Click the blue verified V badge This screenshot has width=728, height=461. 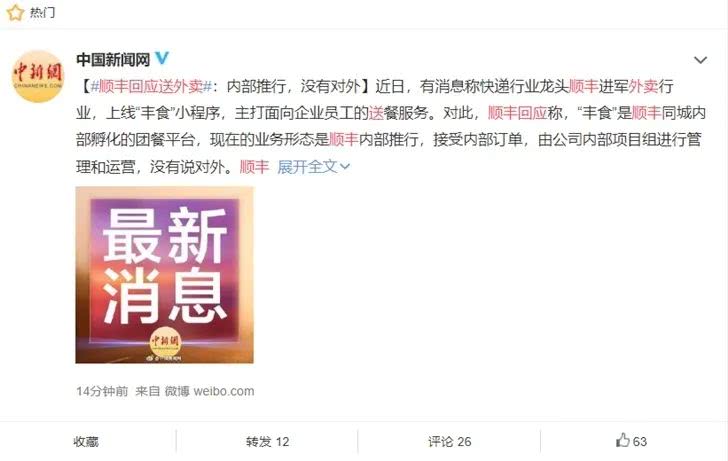click(162, 58)
